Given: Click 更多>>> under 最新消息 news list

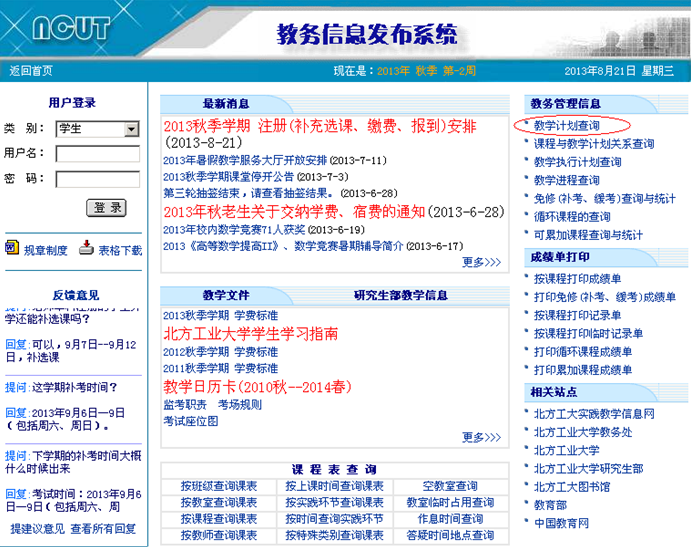Looking at the screenshot, I should (481, 263).
